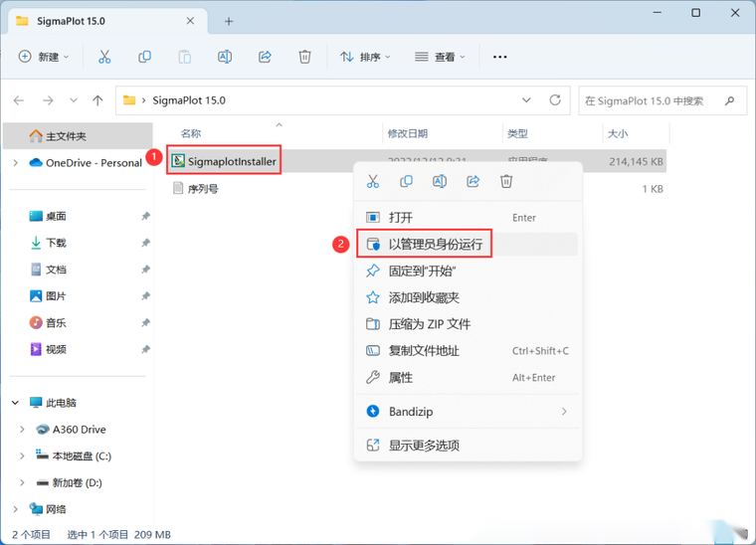756x545 pixels.
Task: Expand the address bar history dropdown
Action: click(526, 100)
